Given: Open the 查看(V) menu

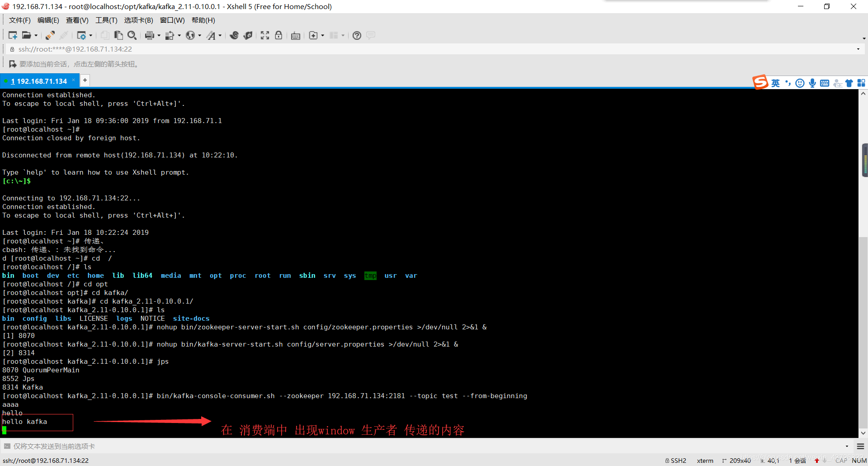Looking at the screenshot, I should tap(77, 20).
